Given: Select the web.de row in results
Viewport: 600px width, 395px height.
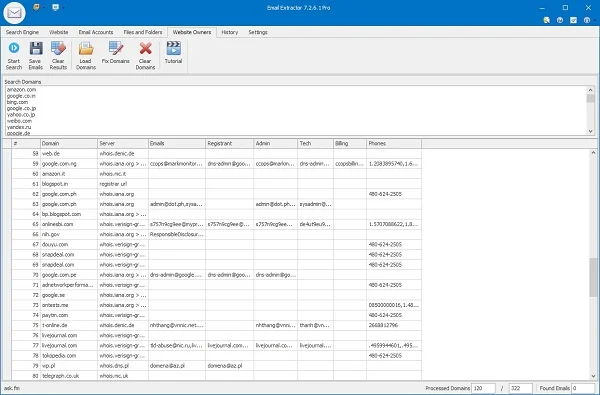Looking at the screenshot, I should 217,153.
